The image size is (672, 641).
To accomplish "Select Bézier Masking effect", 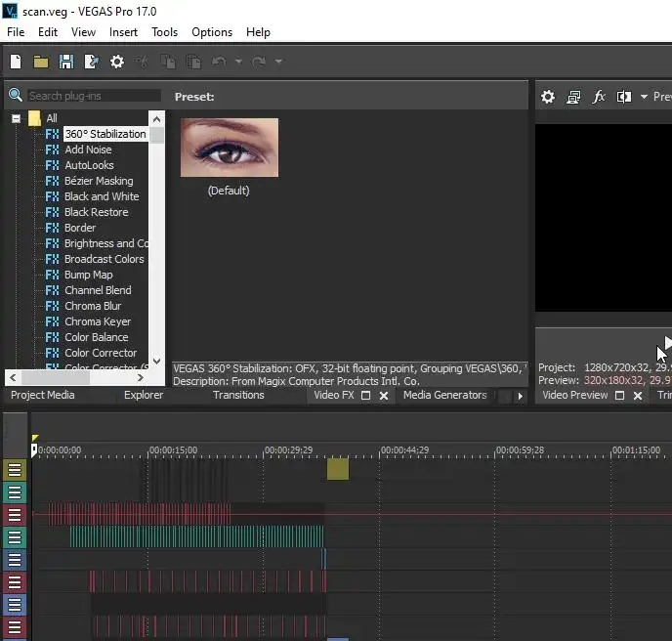I will pyautogui.click(x=99, y=181).
